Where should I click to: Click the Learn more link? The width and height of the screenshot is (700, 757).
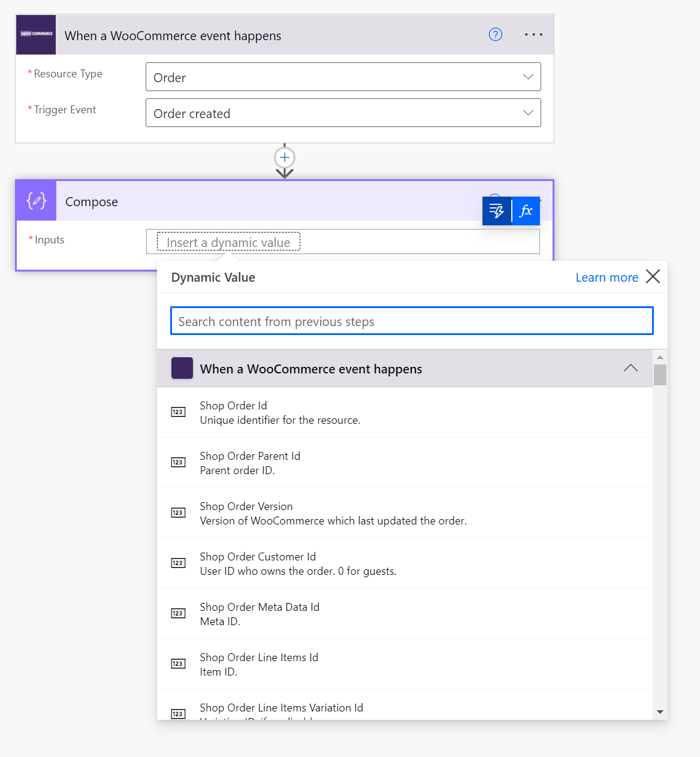coord(607,277)
